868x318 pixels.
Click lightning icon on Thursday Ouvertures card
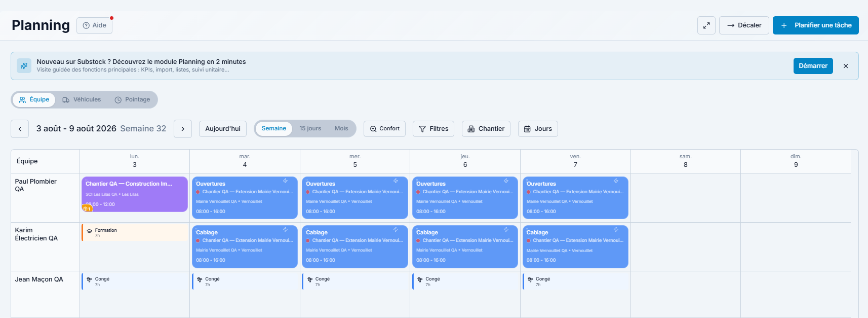tap(506, 181)
